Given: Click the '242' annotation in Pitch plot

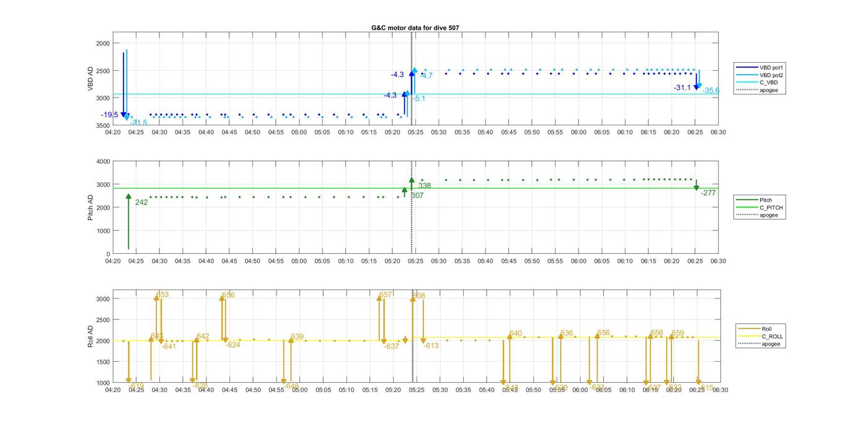Looking at the screenshot, I should (141, 202).
